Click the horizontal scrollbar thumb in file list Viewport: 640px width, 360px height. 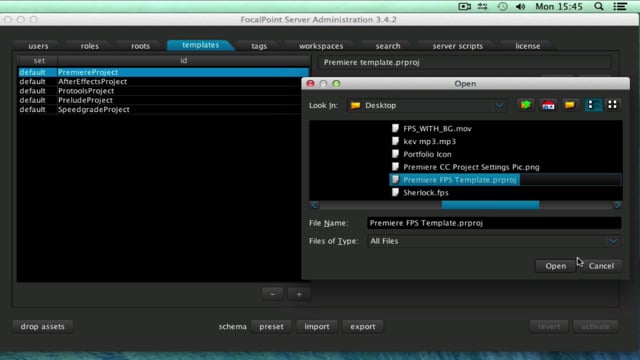click(490, 205)
